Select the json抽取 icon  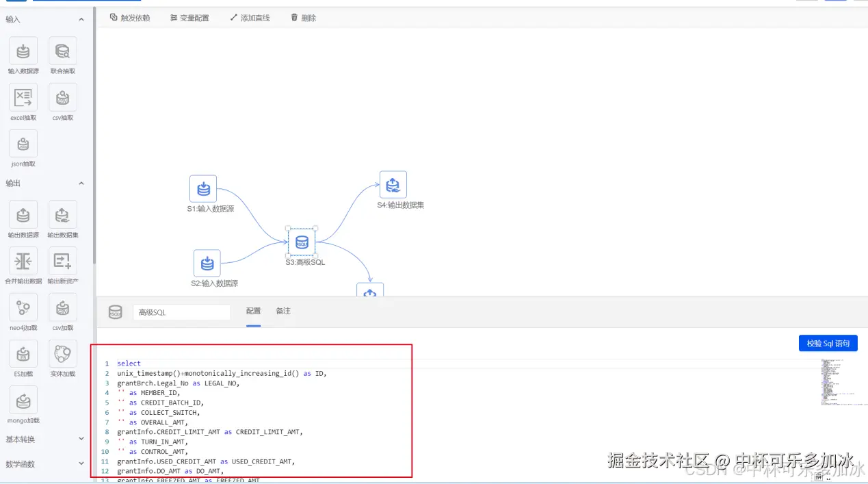coord(23,144)
